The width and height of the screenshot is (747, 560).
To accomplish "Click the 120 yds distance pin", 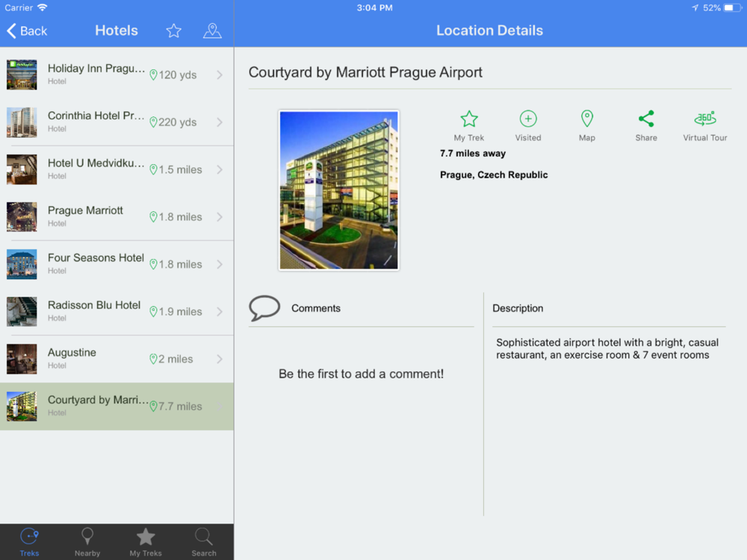I will click(x=153, y=75).
